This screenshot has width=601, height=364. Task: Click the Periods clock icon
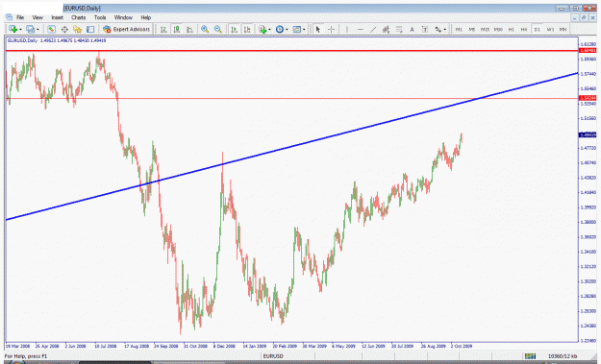point(280,29)
